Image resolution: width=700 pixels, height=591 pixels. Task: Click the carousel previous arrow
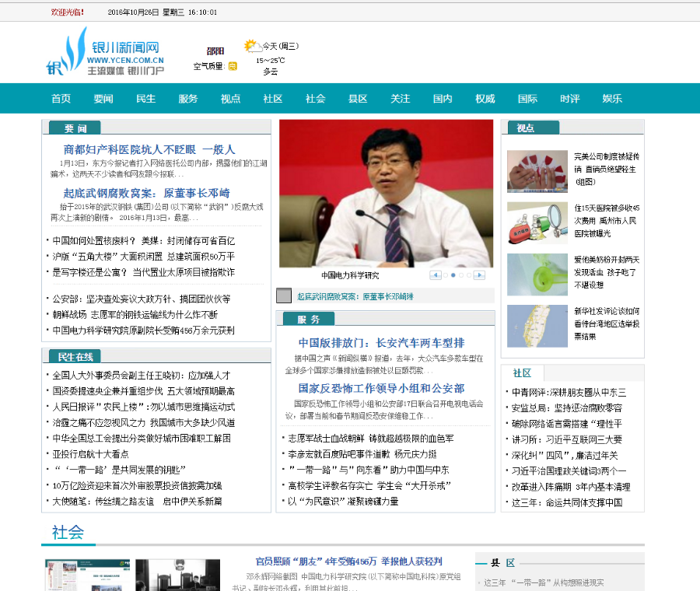coord(436,275)
